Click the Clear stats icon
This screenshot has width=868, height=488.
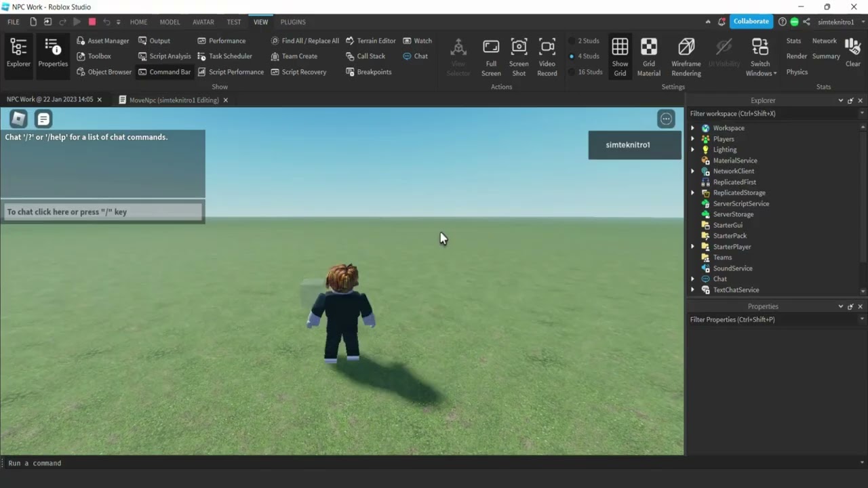(x=853, y=53)
